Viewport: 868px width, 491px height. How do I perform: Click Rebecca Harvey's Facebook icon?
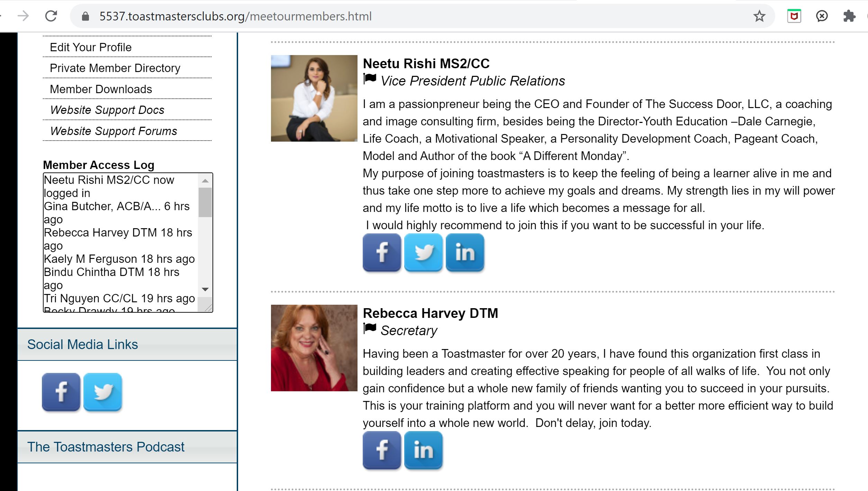(382, 450)
